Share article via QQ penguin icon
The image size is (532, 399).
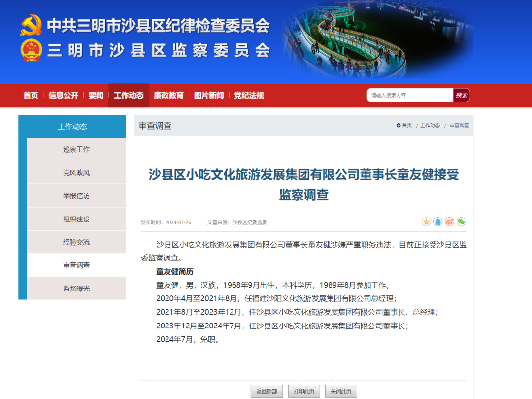tap(438, 222)
